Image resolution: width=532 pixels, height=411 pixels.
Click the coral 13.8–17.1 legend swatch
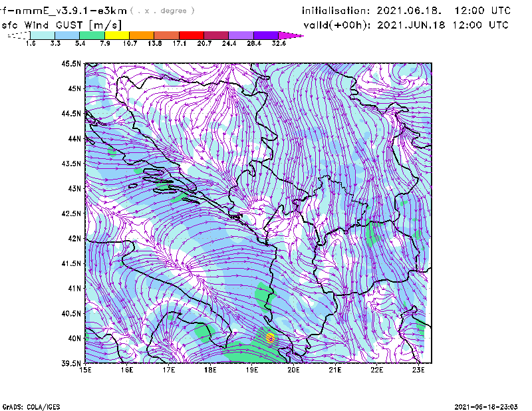tap(167, 35)
